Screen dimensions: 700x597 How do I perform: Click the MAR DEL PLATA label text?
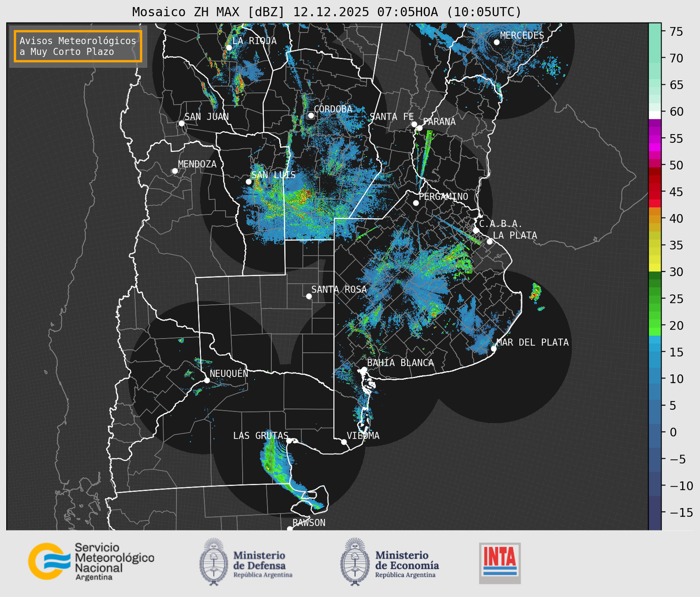532,342
